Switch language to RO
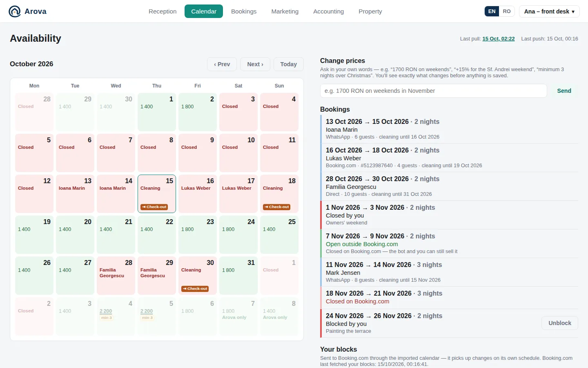This screenshot has height=368, width=588. (507, 11)
